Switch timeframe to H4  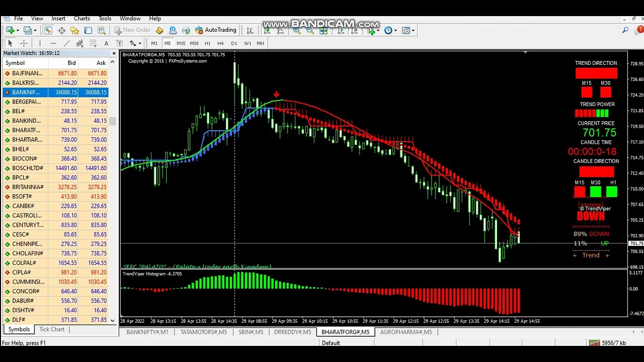[x=220, y=43]
